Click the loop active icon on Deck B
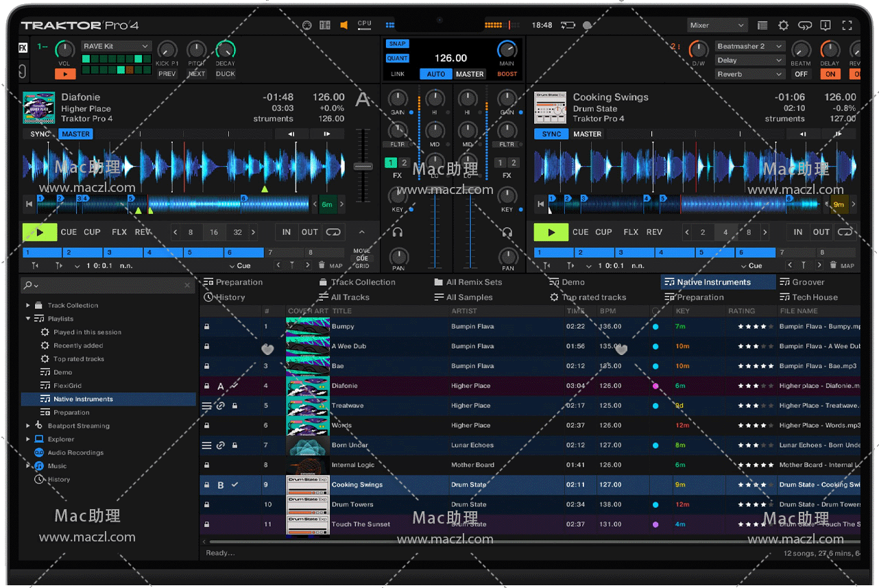Viewport: 879px width, 588px height. coord(845,232)
